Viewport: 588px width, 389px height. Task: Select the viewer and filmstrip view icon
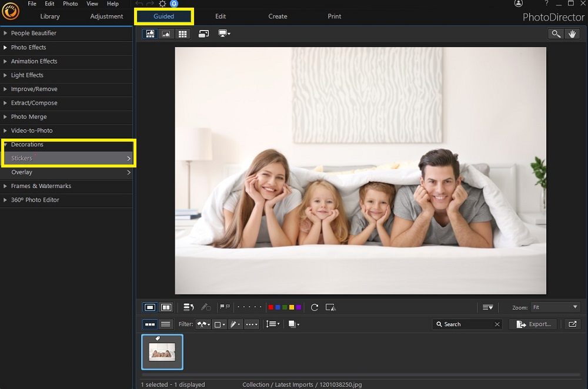[x=151, y=33]
